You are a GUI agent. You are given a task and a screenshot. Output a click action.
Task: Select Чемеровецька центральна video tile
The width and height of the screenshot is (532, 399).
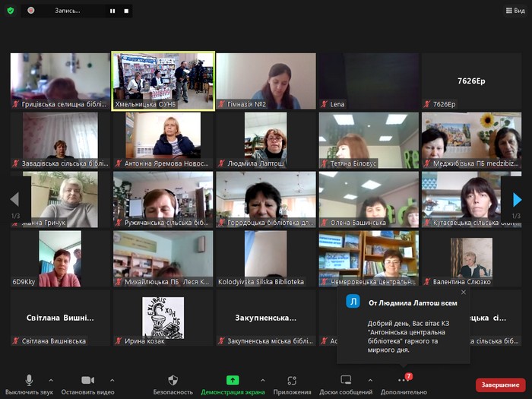(369, 259)
